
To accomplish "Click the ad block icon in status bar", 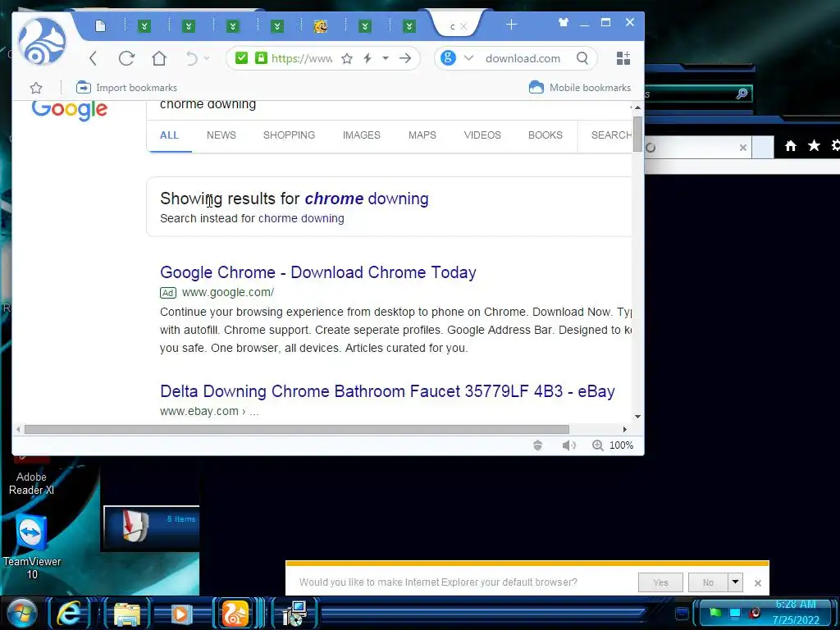I will coord(538,445).
